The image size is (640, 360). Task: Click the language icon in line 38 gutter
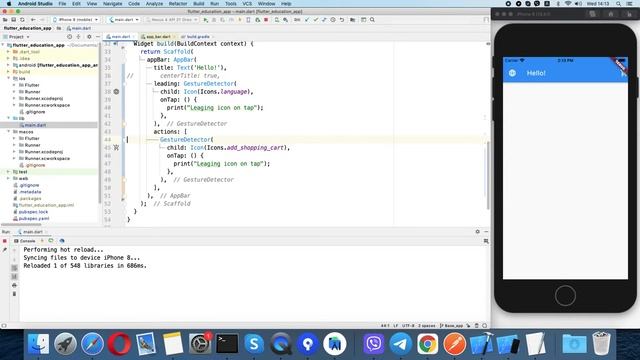116,92
